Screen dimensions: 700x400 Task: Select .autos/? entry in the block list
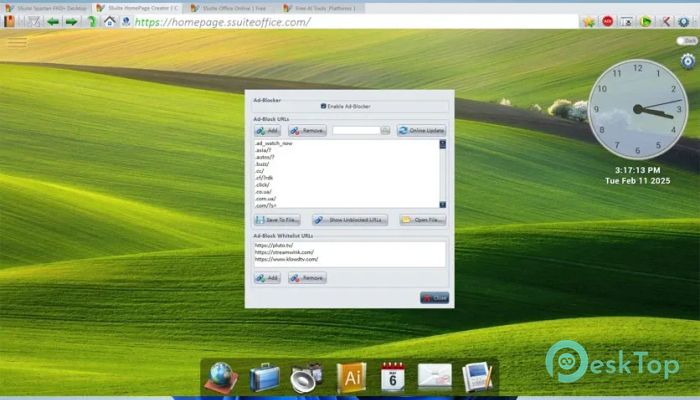pyautogui.click(x=264, y=157)
